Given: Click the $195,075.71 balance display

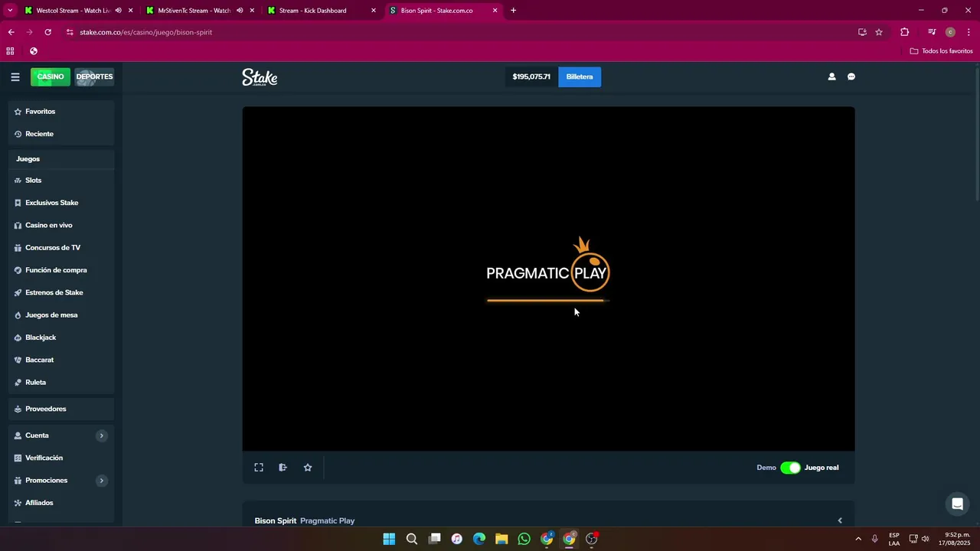Looking at the screenshot, I should pos(531,77).
